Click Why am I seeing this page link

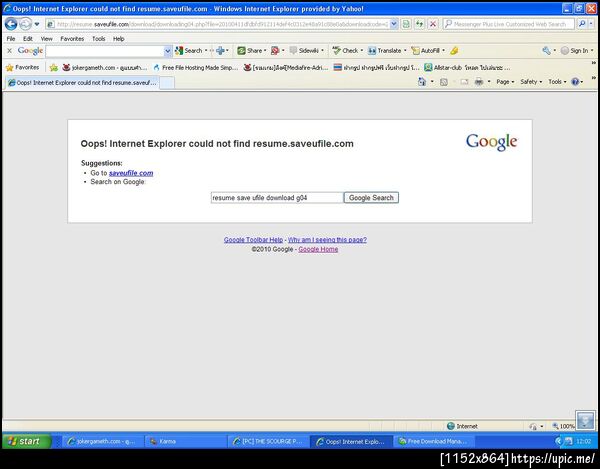tap(327, 240)
